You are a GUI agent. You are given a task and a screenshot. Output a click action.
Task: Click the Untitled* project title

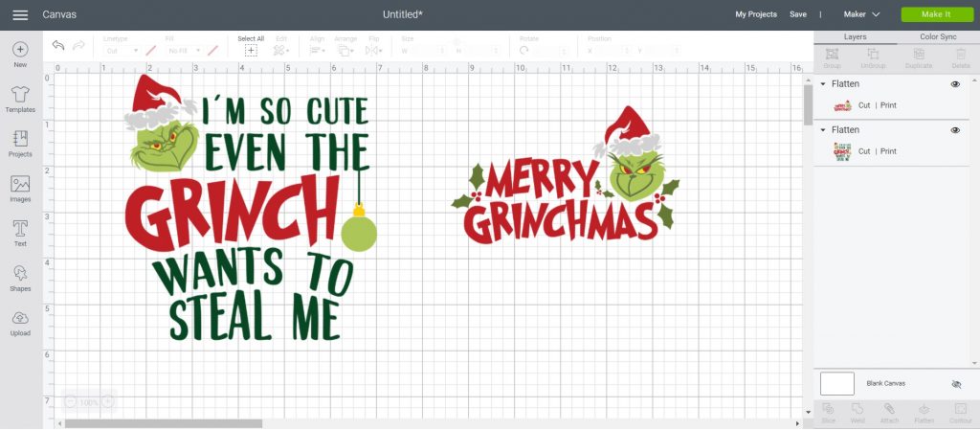coord(403,14)
